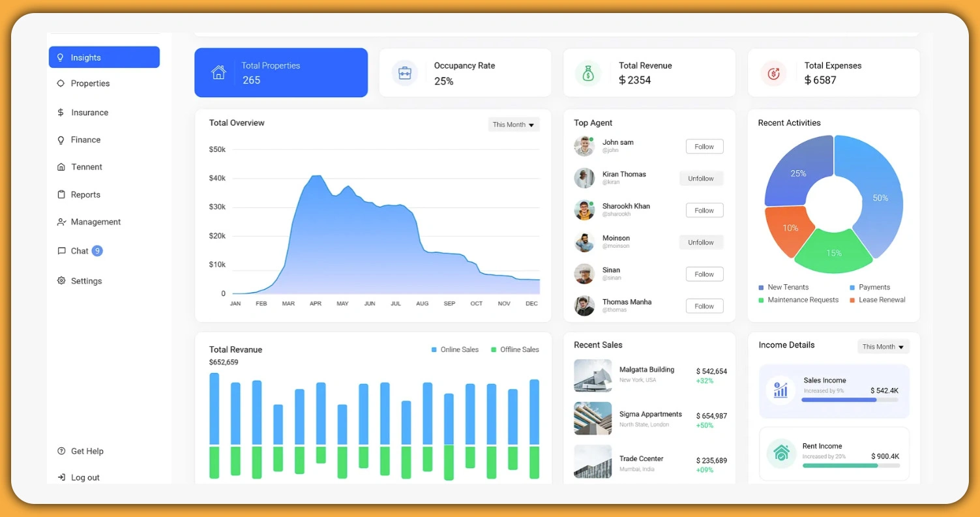Open the Insurance section via its dollar icon
This screenshot has width=980, height=517.
59,112
